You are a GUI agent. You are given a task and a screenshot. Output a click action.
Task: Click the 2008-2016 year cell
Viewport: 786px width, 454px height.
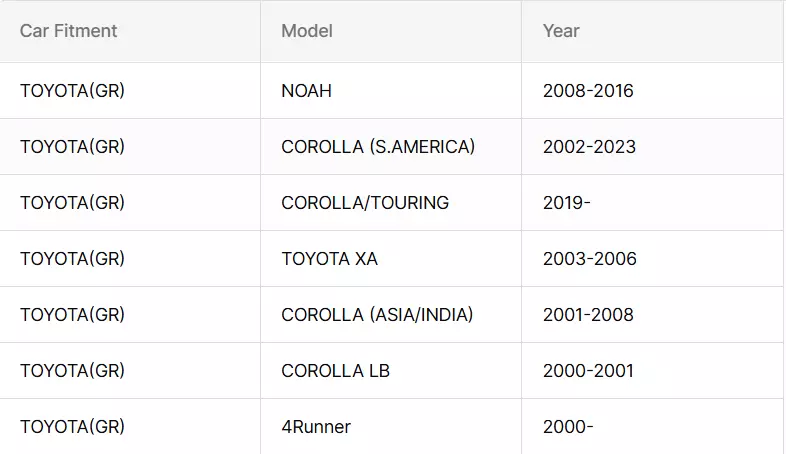point(652,91)
